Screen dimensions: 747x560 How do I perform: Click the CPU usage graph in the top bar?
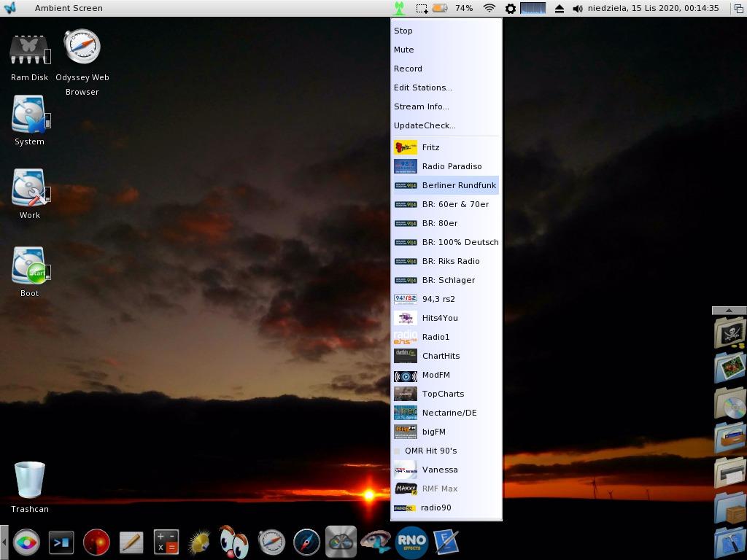[533, 8]
